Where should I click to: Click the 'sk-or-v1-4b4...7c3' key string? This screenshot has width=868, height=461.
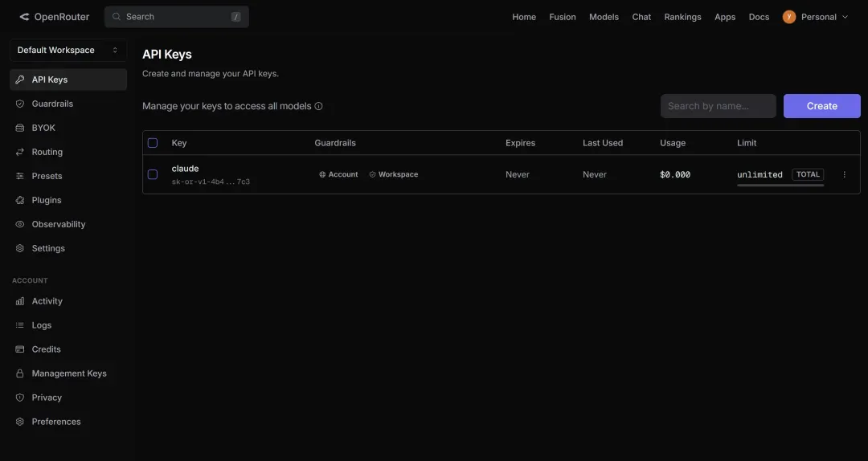coord(211,182)
